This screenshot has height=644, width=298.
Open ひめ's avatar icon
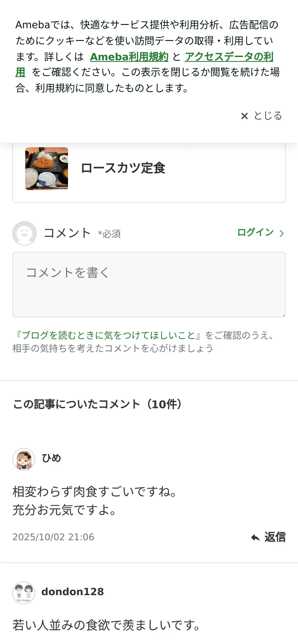pyautogui.click(x=24, y=459)
